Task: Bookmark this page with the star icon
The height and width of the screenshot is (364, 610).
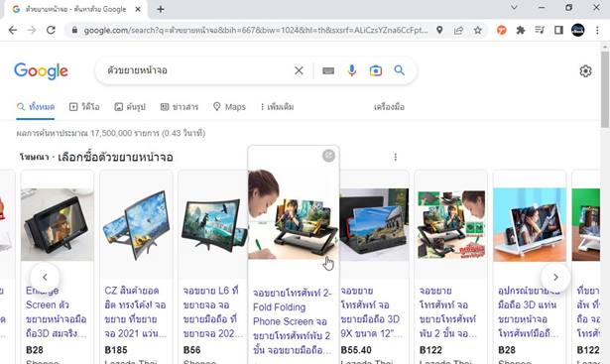Action: coord(478,30)
